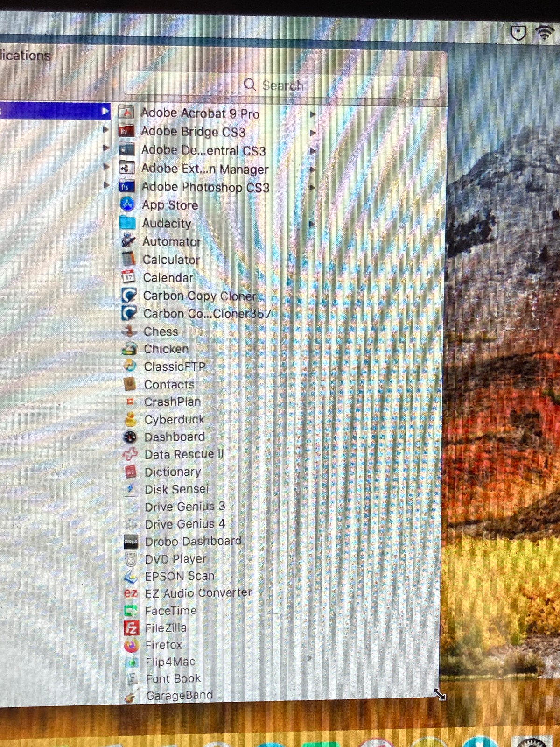This screenshot has width=560, height=747.
Task: Expand the Audacity folder arrow
Action: [312, 224]
